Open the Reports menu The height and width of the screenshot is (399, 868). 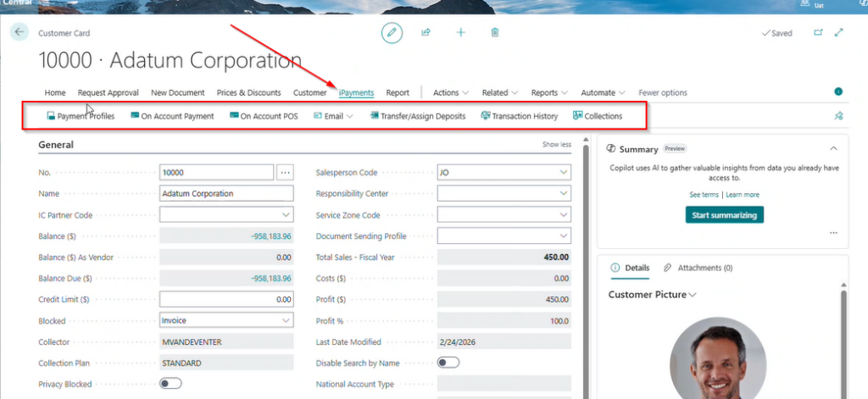tap(549, 93)
